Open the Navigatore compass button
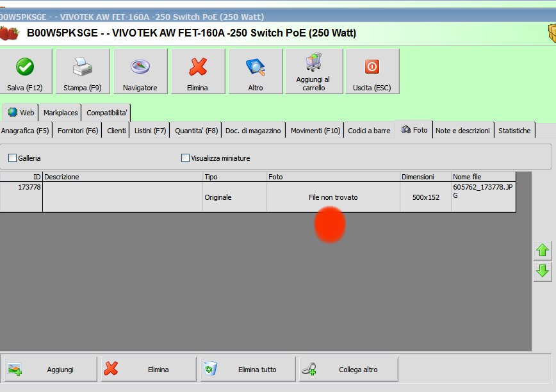 (x=140, y=72)
